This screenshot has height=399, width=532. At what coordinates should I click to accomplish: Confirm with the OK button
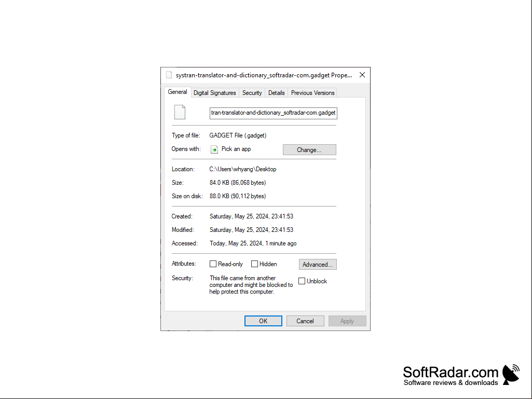pyautogui.click(x=263, y=321)
